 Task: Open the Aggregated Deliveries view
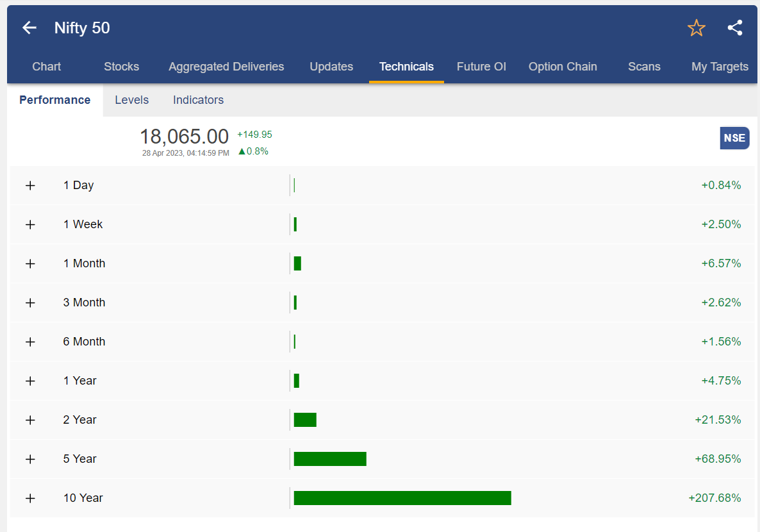click(x=226, y=66)
